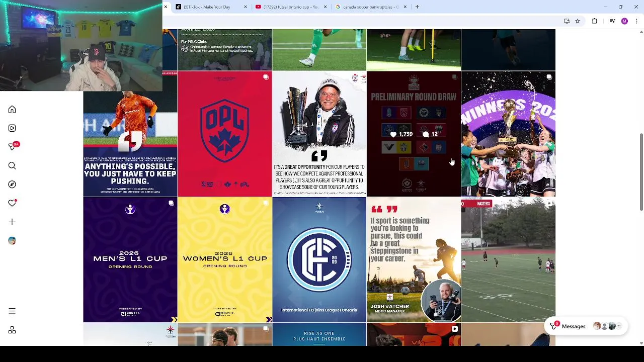Open the yellow cleats training post
The image size is (644, 362).
pyautogui.click(x=414, y=49)
